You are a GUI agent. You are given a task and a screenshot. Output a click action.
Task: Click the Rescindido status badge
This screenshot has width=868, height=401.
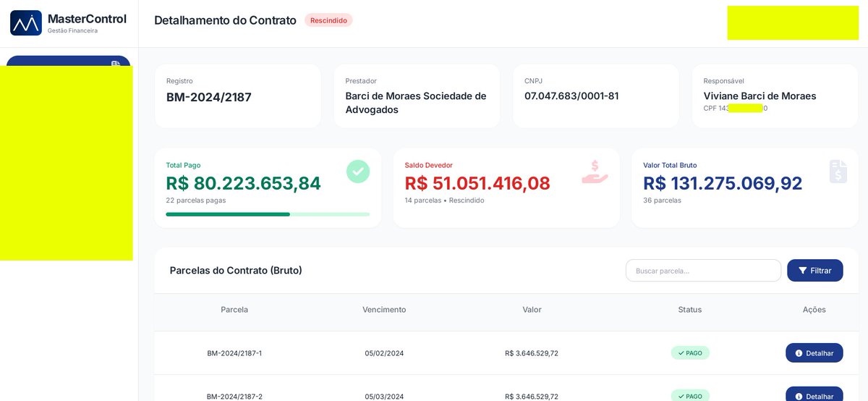[x=328, y=20]
